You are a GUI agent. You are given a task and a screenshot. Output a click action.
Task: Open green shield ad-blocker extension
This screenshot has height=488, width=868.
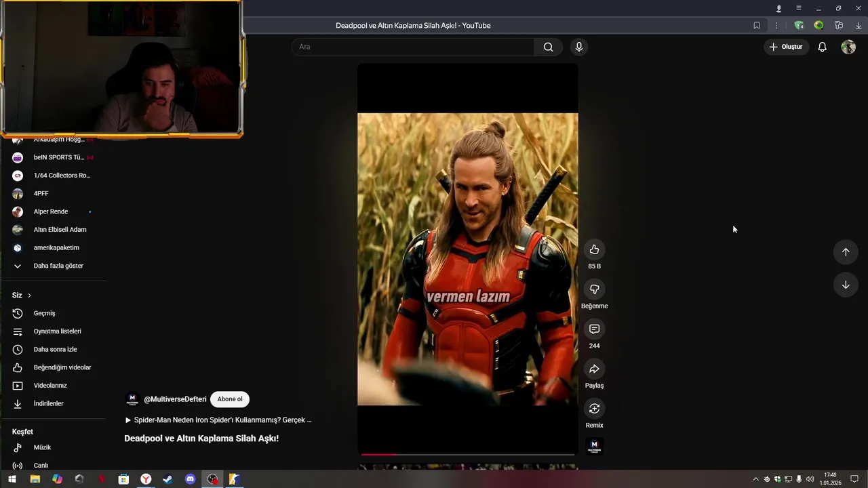click(799, 26)
